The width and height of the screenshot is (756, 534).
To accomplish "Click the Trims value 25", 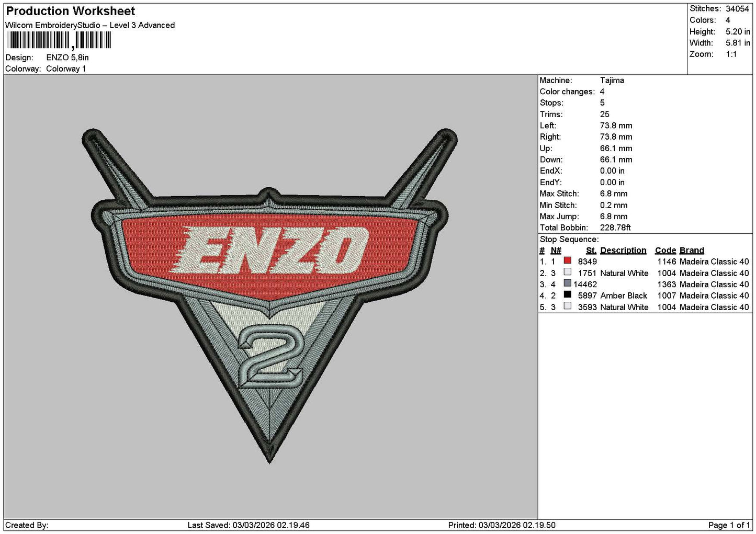I will click(x=605, y=115).
